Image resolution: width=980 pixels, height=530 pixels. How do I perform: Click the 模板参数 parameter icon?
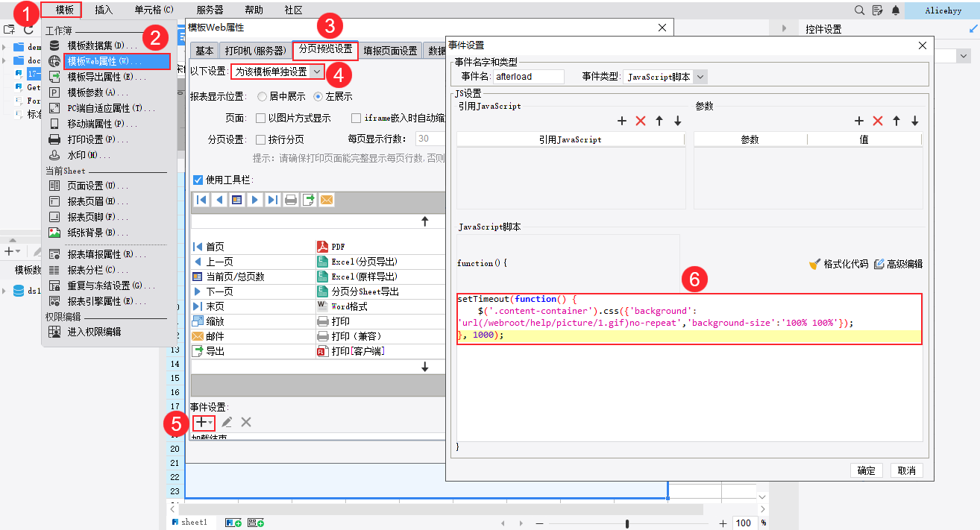click(54, 92)
